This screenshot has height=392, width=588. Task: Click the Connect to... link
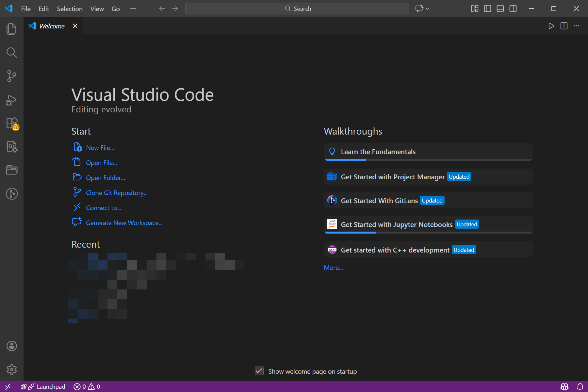[x=103, y=208]
